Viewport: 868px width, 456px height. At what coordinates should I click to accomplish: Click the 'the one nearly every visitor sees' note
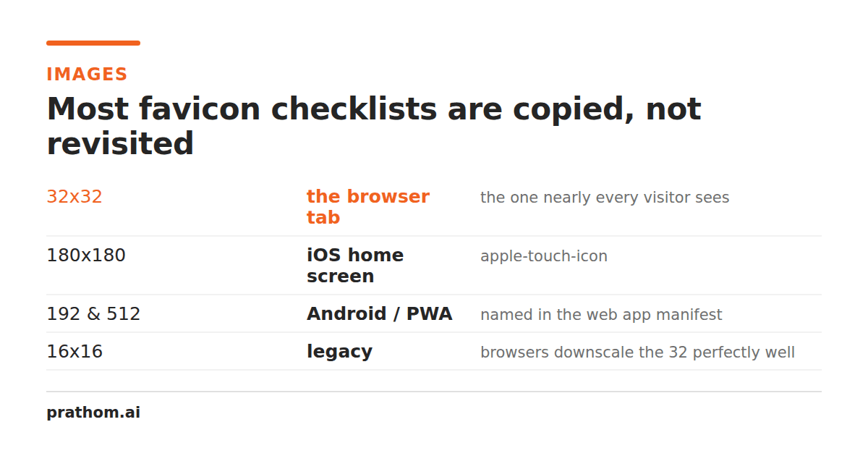(x=605, y=198)
